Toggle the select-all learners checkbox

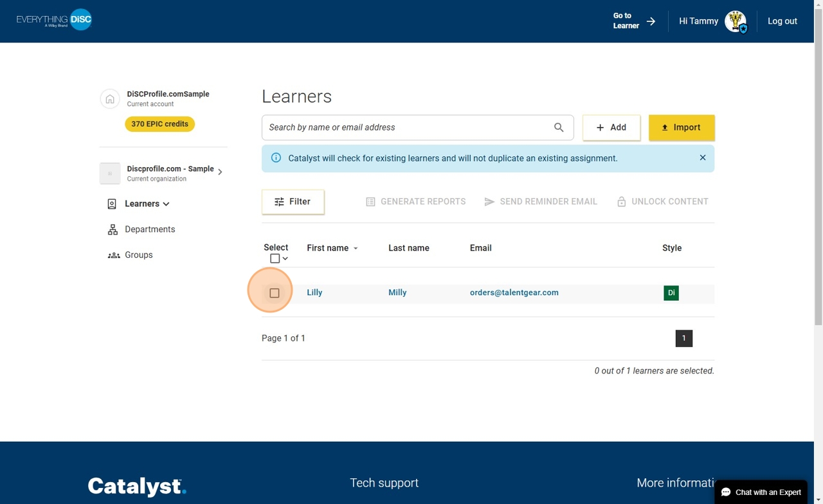275,258
